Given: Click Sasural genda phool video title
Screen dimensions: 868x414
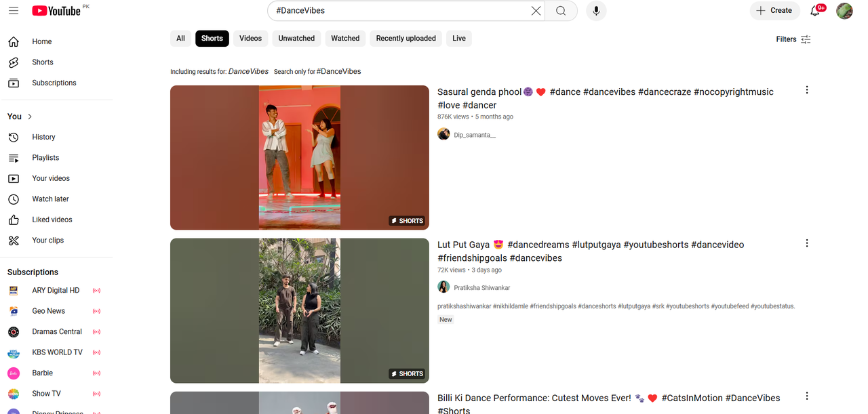Looking at the screenshot, I should pyautogui.click(x=606, y=98).
